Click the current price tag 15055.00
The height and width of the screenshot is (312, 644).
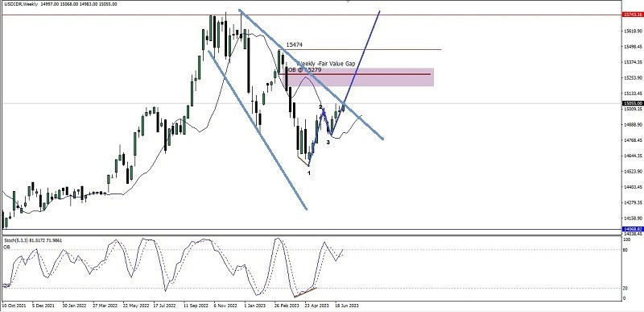633,103
